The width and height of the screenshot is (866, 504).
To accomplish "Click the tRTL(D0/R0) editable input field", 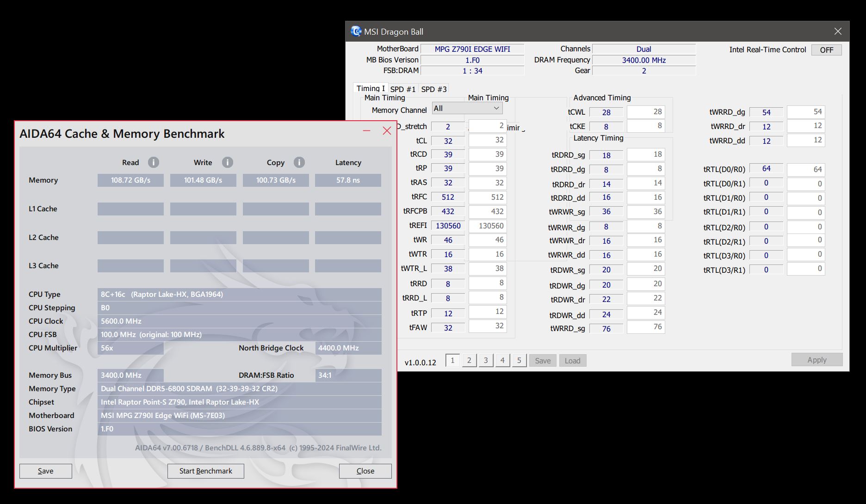I will 806,170.
